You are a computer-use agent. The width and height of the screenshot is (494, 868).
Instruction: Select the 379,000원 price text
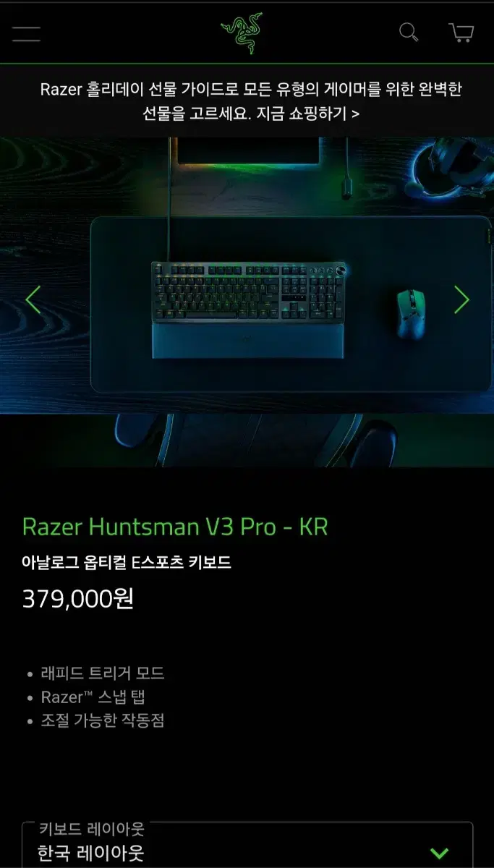pos(78,599)
